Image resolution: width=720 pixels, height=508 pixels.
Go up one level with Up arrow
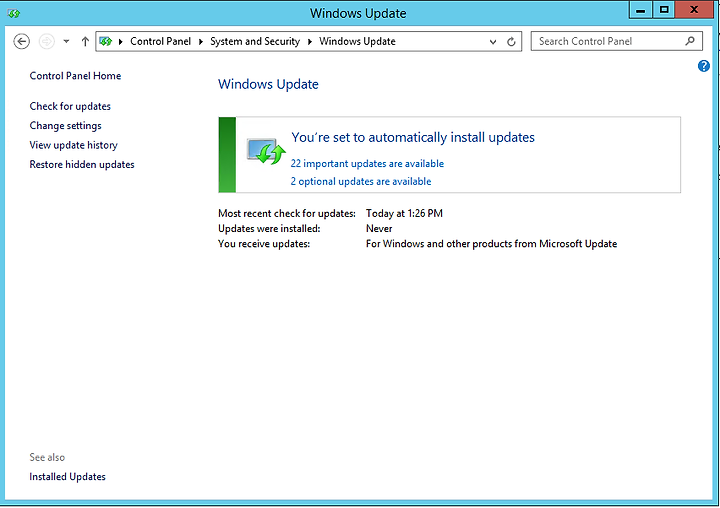tap(85, 41)
